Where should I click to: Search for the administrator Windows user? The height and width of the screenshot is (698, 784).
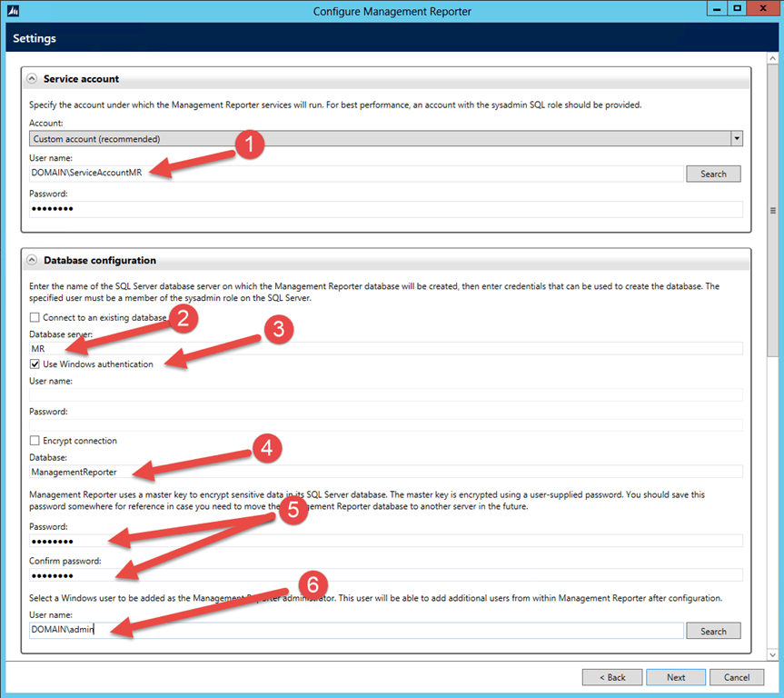[713, 630]
